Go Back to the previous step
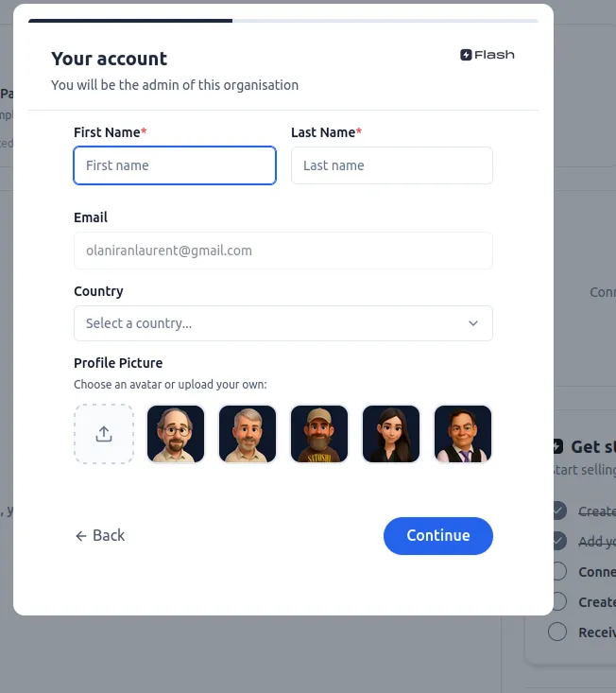This screenshot has width=616, height=693. point(100,535)
